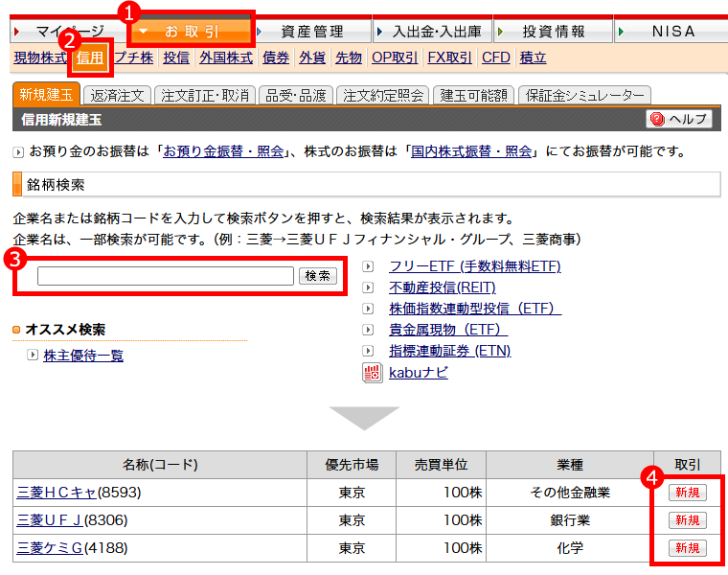Click 新規 button for 三菱ＵＦＪ
Viewport: 728px width, 575px height.
point(687,520)
